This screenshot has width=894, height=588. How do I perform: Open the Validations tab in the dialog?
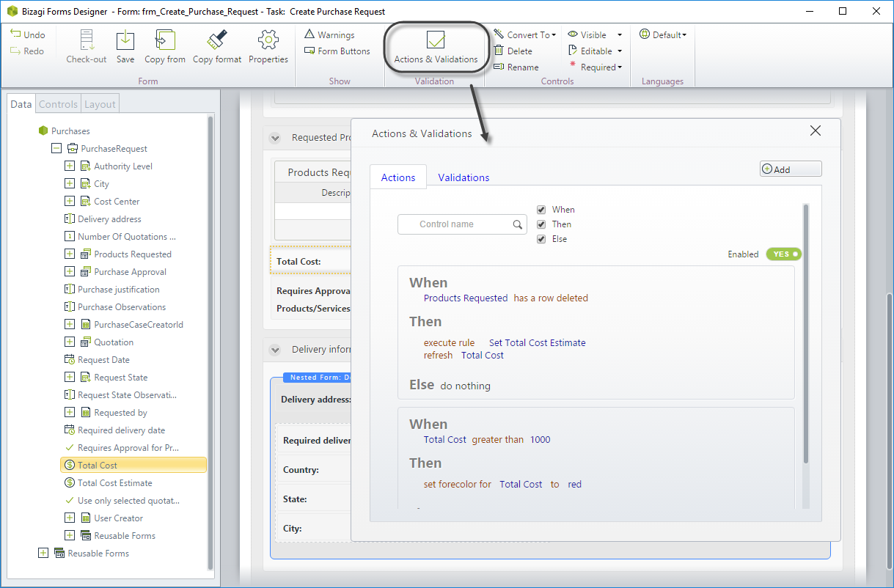(x=464, y=177)
